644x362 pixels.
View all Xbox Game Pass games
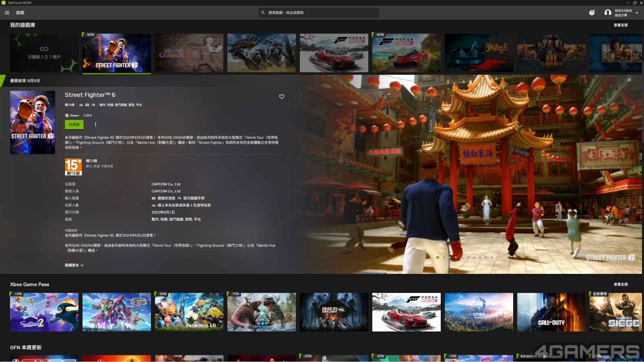621,284
